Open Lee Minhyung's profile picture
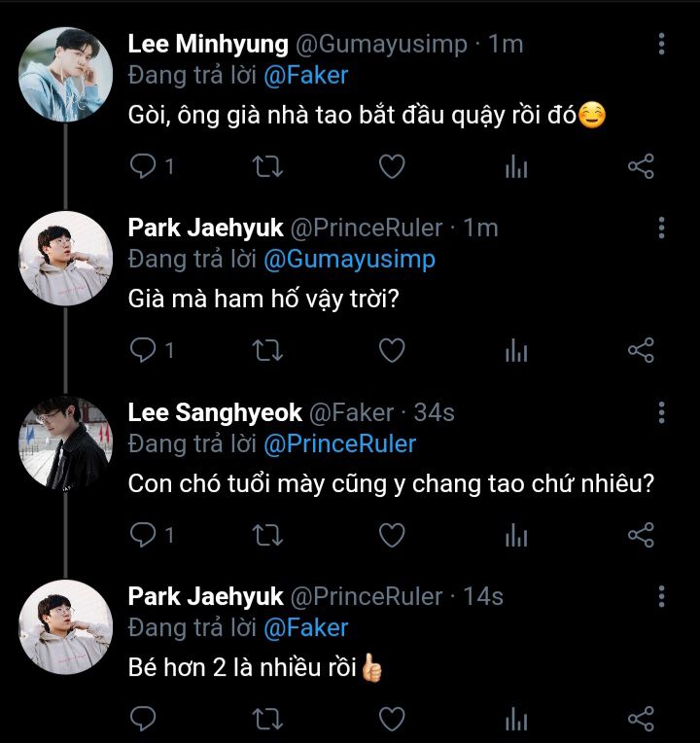 66,75
